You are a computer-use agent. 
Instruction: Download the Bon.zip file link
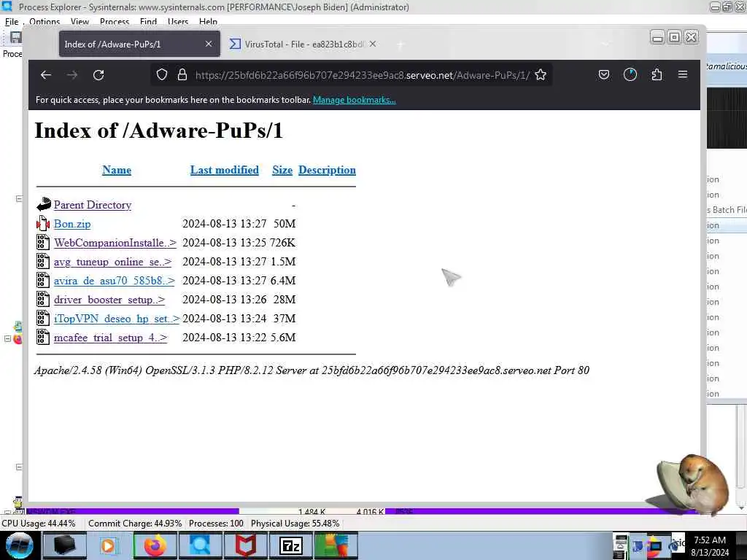(x=72, y=224)
